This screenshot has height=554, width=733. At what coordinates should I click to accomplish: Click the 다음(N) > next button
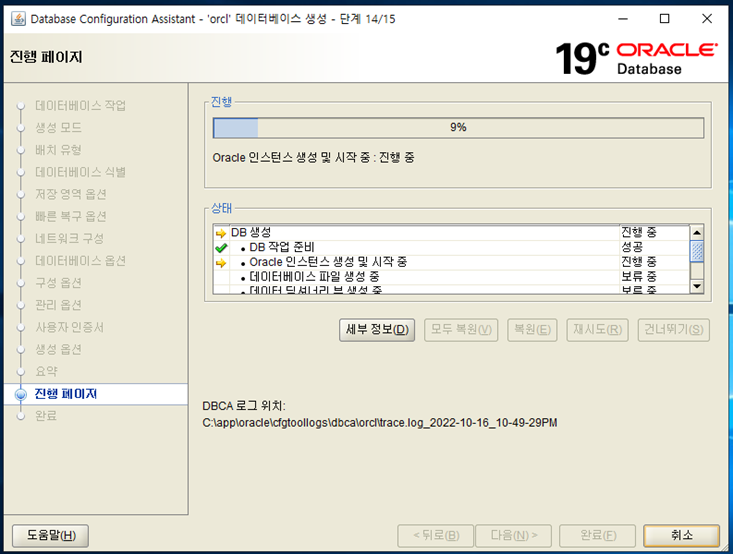tap(514, 535)
